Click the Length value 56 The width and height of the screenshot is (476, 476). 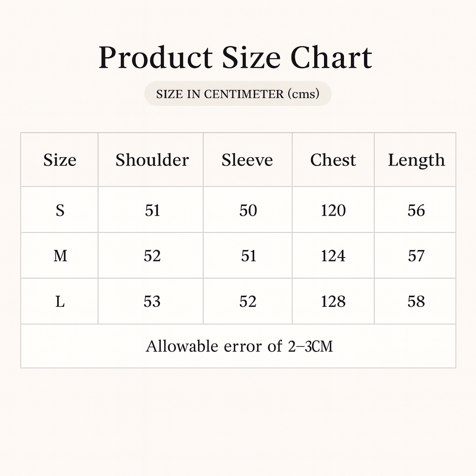click(416, 211)
